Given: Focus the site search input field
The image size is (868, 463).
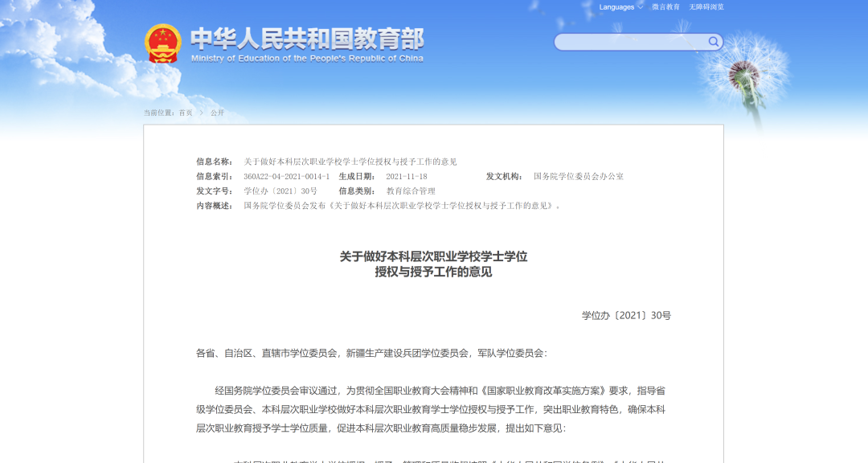Looking at the screenshot, I should 638,42.
